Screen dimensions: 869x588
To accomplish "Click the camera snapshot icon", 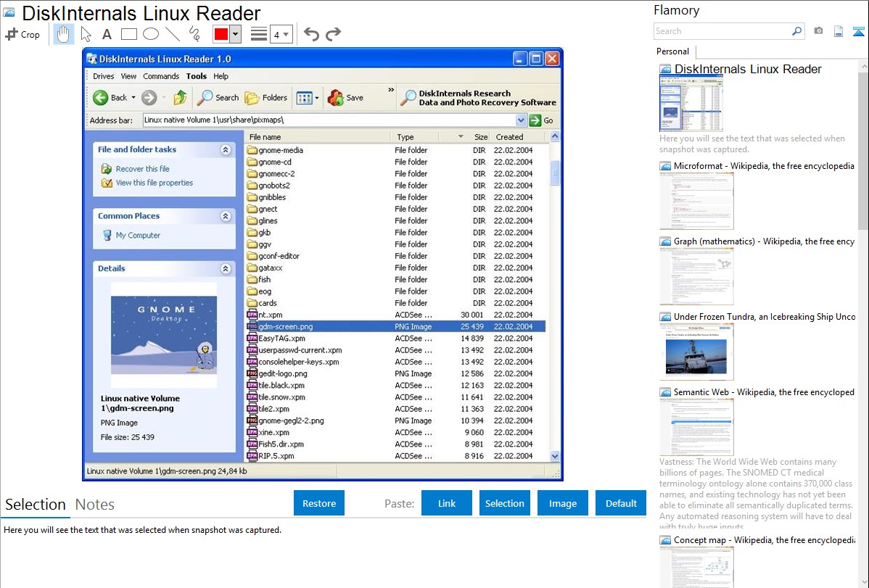I will click(x=818, y=31).
